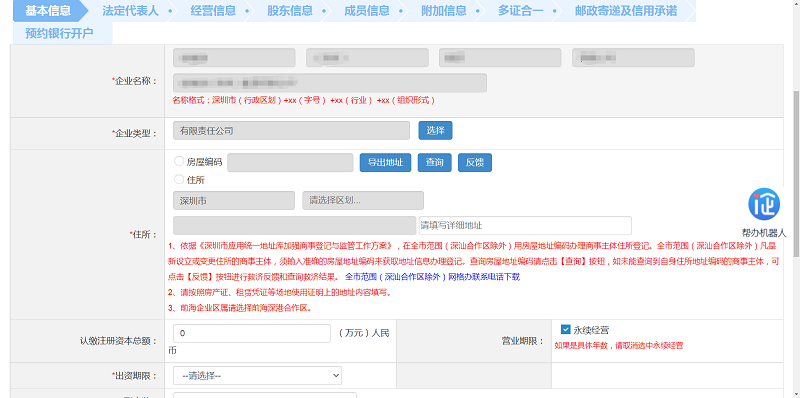800x398 pixels.
Task: Open the 出资期限 dropdown
Action: pyautogui.click(x=258, y=376)
